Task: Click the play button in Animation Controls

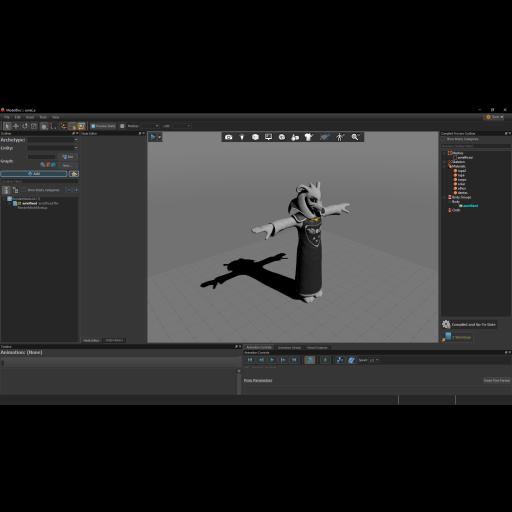Action: point(272,360)
